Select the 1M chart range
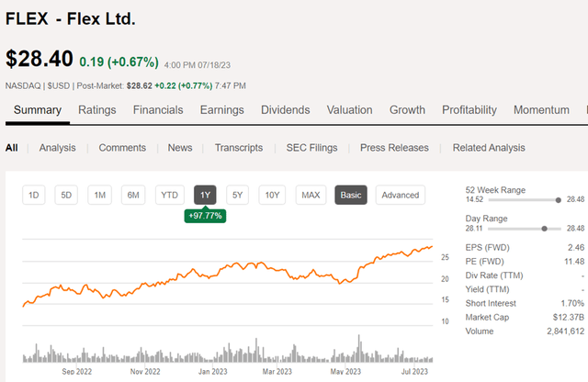The image size is (588, 382). 100,195
